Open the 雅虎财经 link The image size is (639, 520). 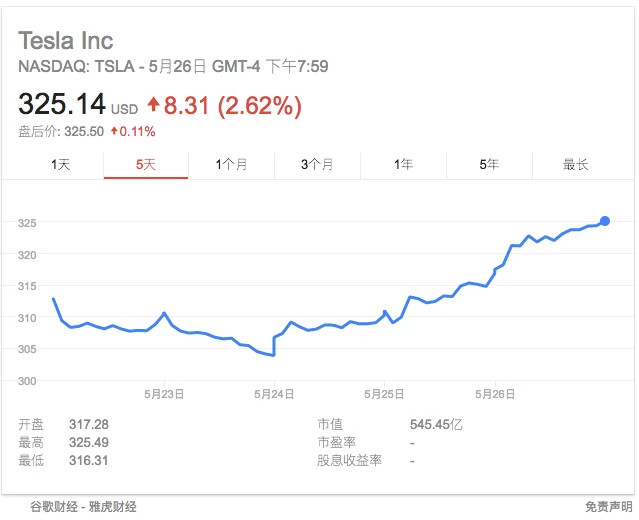coord(112,507)
